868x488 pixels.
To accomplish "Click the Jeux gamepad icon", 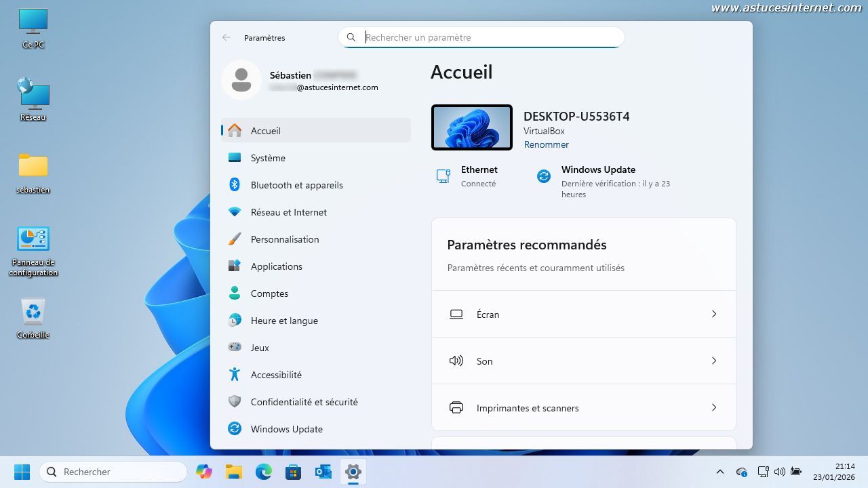I will 235,348.
